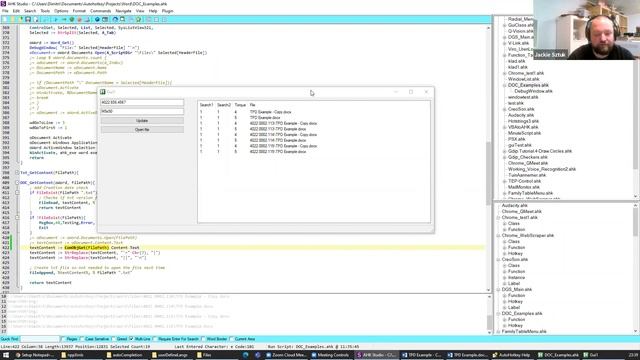640x360 pixels.
Task: Click the Save floppy disk toolbar icon
Action: (x=28, y=19)
